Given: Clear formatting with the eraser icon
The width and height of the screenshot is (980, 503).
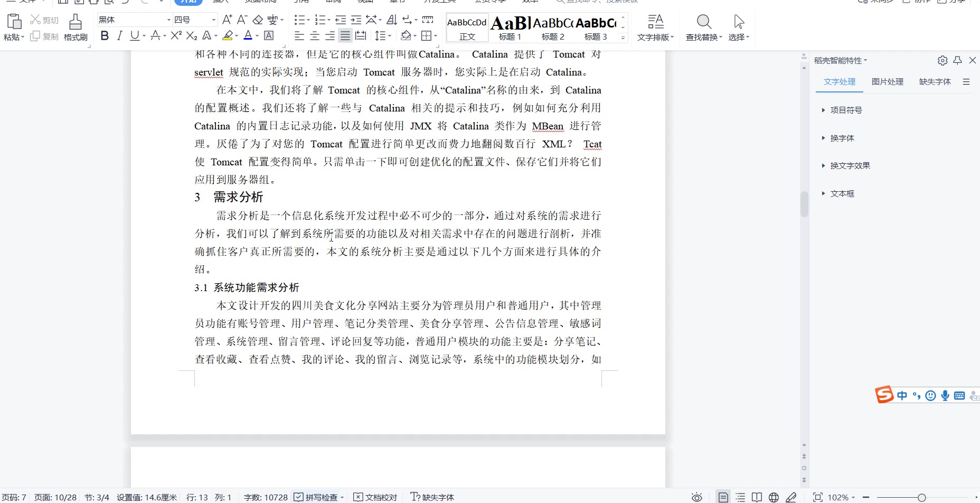Looking at the screenshot, I should (x=258, y=20).
